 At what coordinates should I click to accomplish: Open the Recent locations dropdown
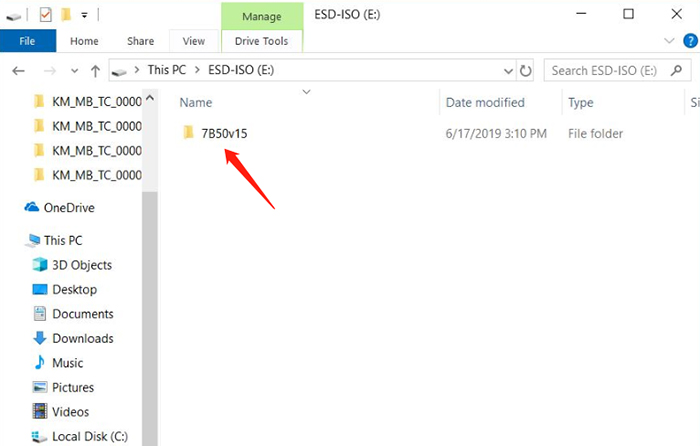point(75,71)
